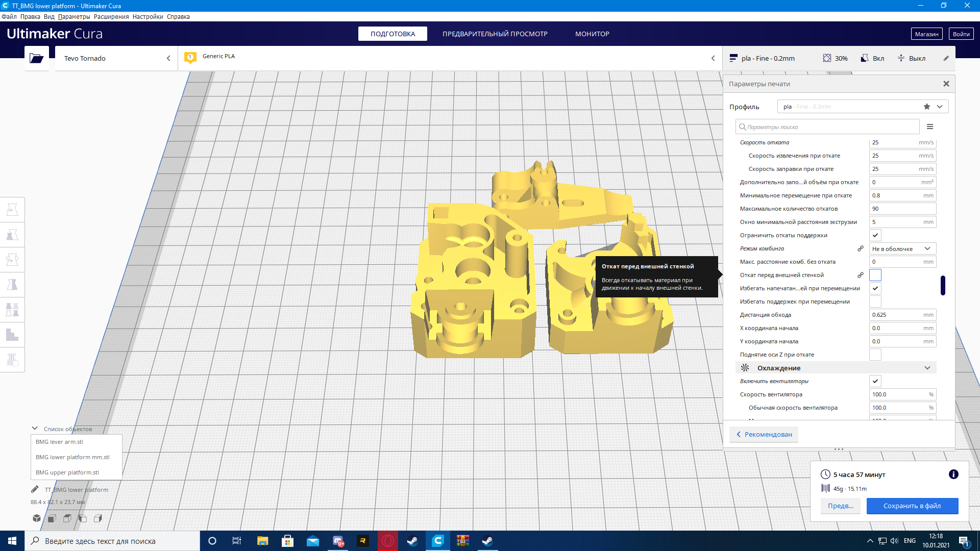The width and height of the screenshot is (980, 551).
Task: Open the 'Расширения' menu
Action: 111,17
